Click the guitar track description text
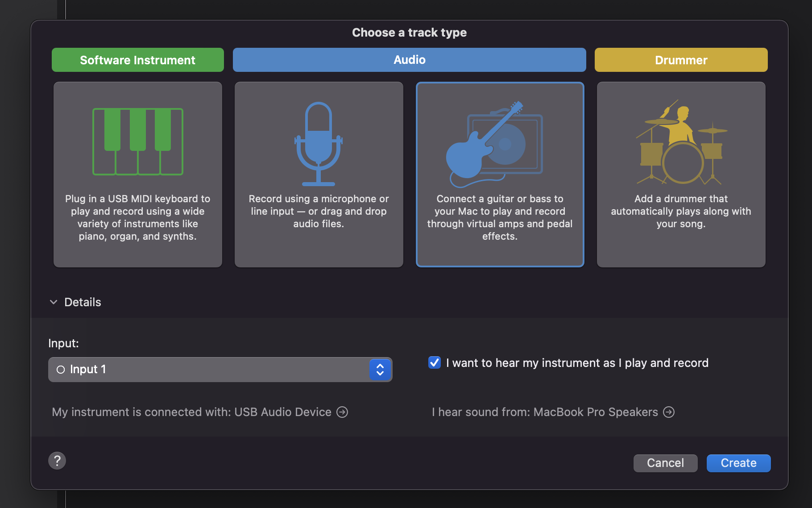The height and width of the screenshot is (508, 812). [x=500, y=217]
